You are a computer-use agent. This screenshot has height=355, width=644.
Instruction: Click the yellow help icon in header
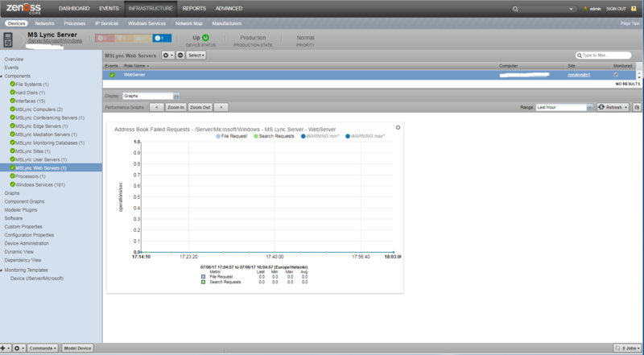[634, 9]
